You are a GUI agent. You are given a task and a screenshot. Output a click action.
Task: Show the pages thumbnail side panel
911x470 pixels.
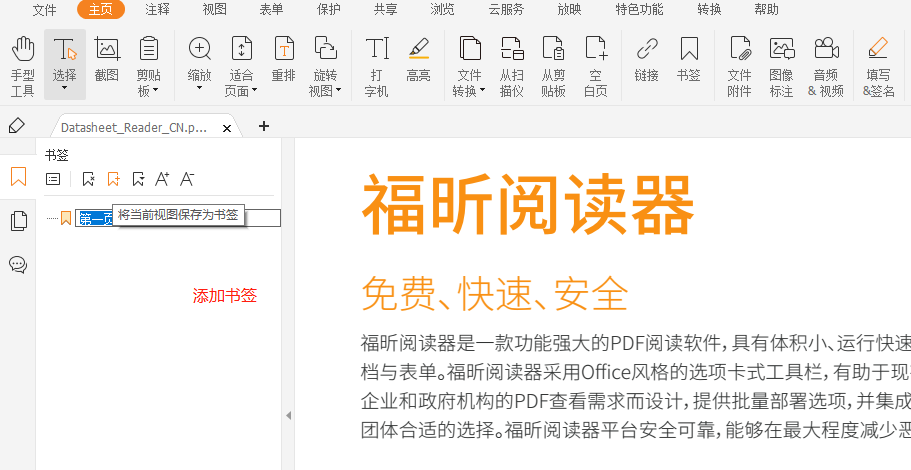[19, 221]
